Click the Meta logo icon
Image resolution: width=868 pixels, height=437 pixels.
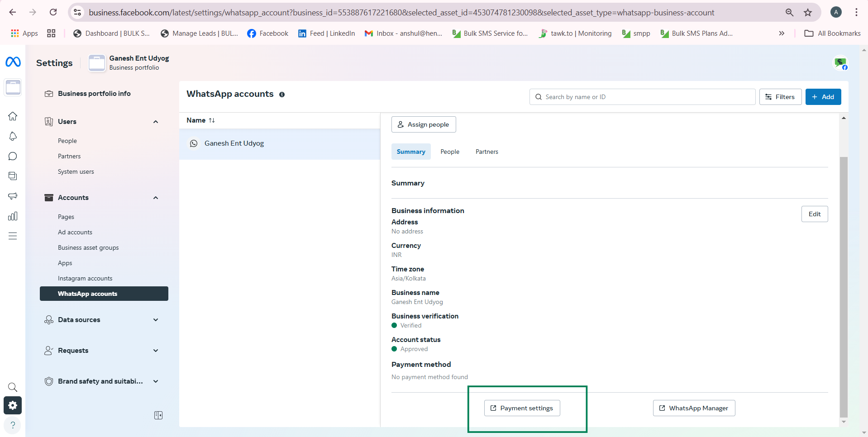(13, 62)
